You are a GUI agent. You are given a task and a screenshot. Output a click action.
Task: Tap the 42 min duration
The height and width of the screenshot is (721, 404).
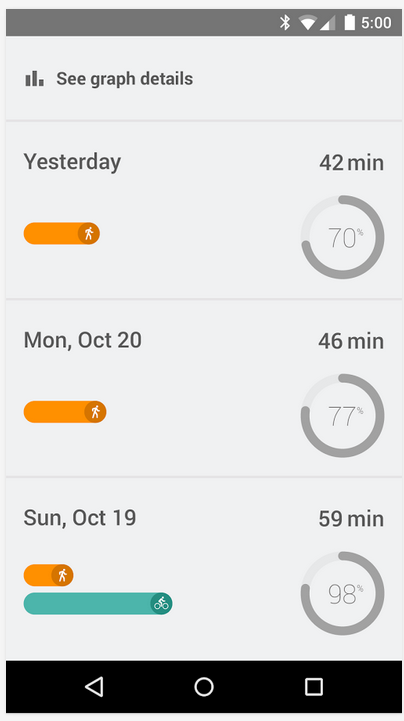352,163
